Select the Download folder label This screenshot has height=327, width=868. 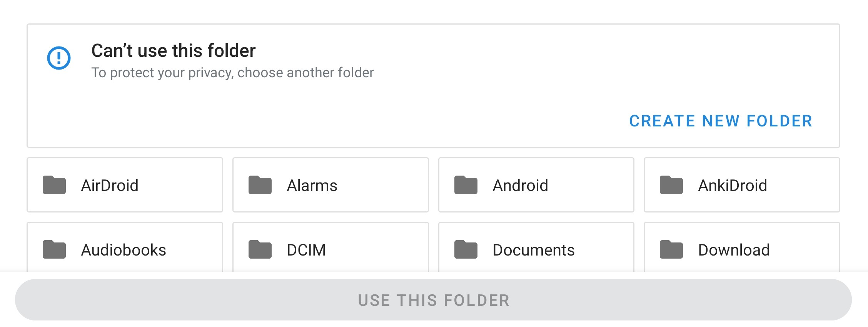[x=734, y=250]
